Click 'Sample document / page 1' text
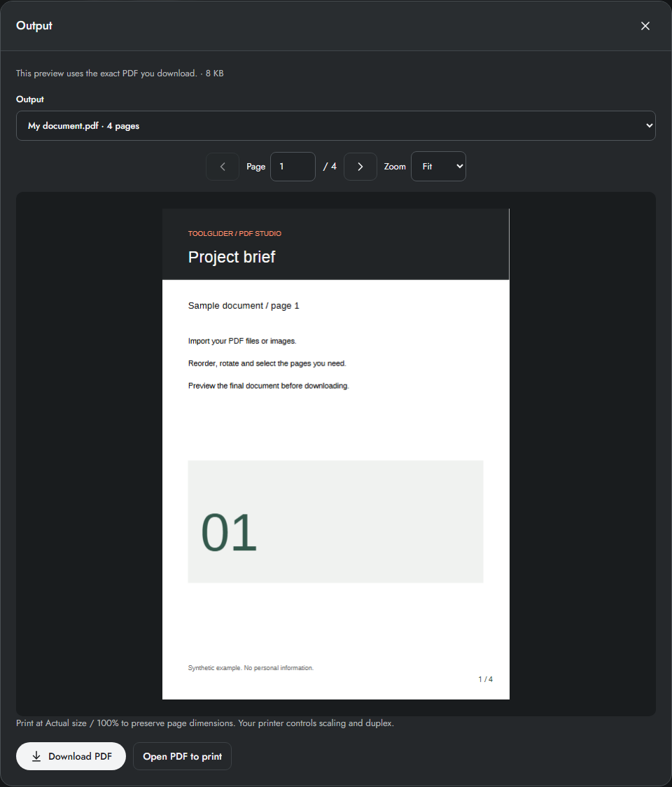 (244, 306)
